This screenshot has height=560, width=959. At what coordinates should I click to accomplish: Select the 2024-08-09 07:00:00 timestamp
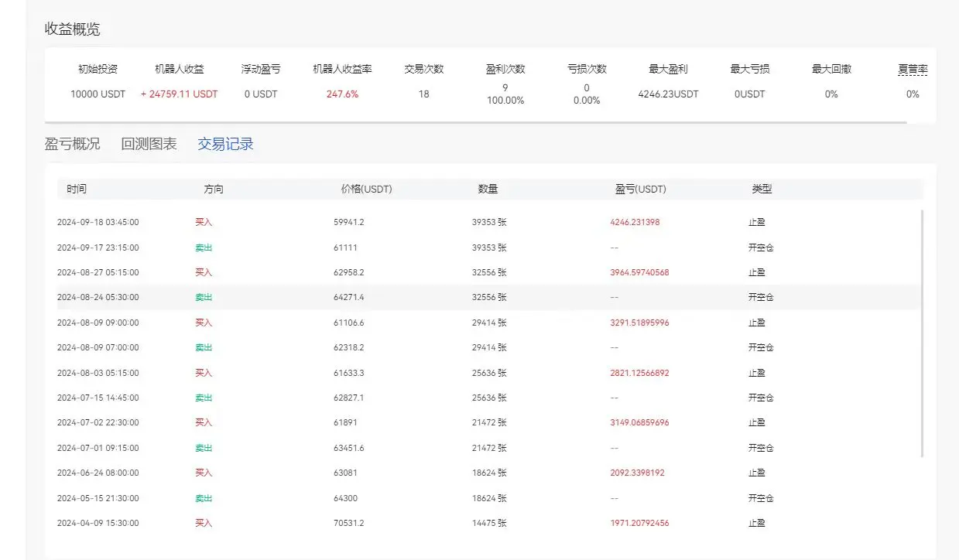tap(98, 347)
